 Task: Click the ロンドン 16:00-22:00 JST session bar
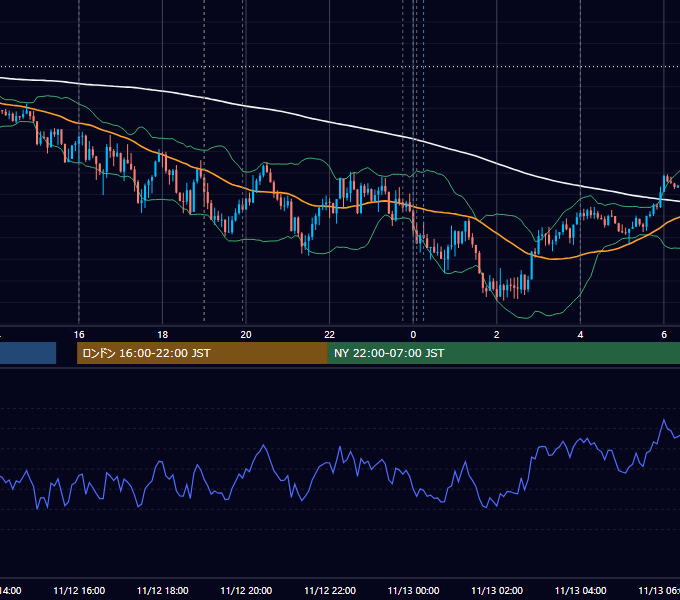point(202,353)
